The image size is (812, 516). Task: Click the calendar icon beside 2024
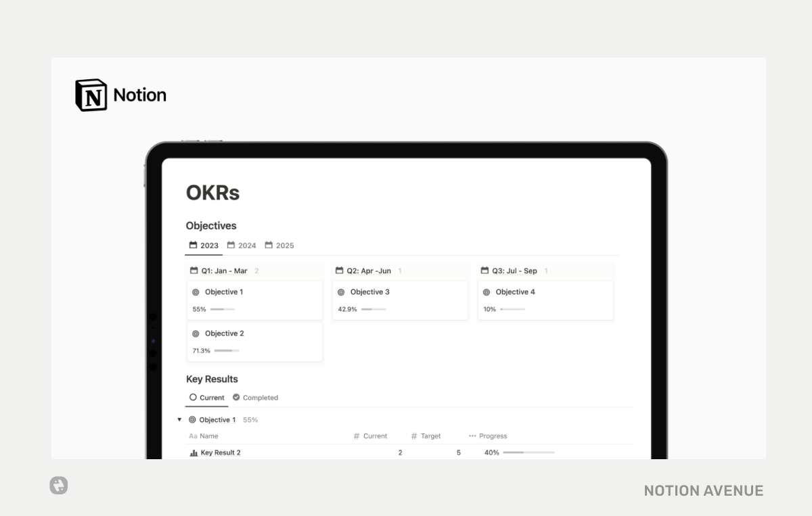pos(231,245)
